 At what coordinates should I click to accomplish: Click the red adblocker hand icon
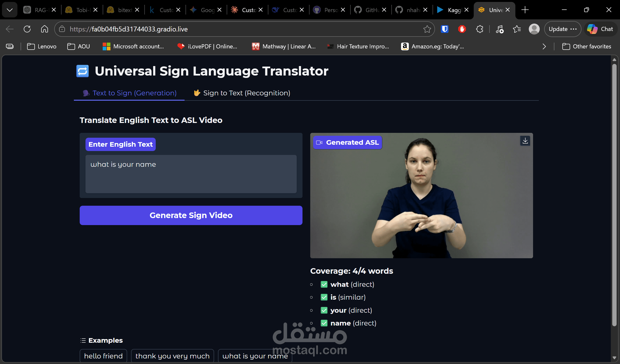[462, 29]
